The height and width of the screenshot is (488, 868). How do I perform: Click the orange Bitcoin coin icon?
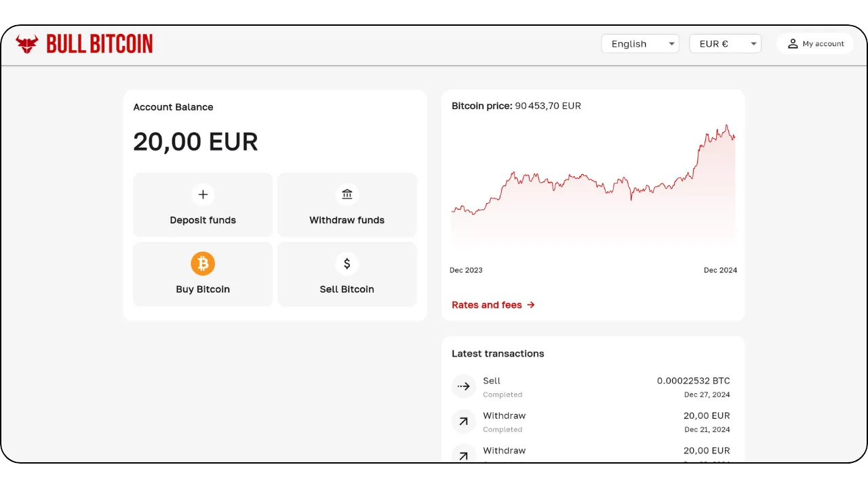[x=203, y=264]
